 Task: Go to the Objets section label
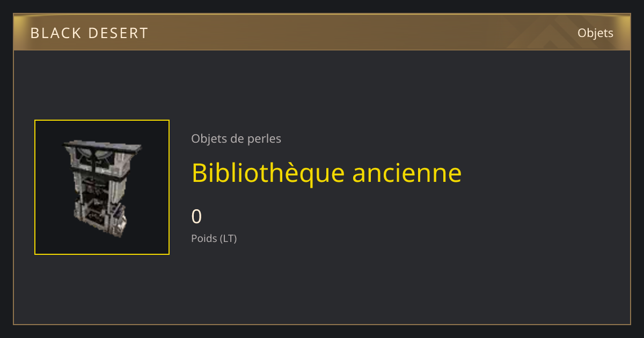pyautogui.click(x=595, y=33)
